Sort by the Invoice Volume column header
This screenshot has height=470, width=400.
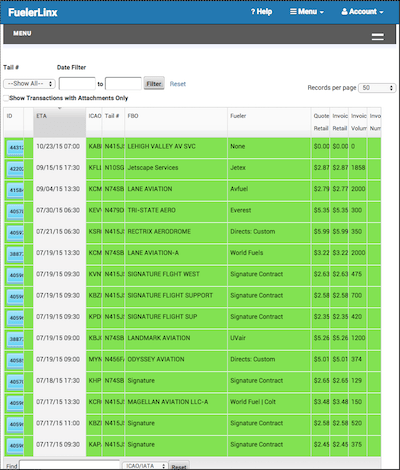[358, 122]
